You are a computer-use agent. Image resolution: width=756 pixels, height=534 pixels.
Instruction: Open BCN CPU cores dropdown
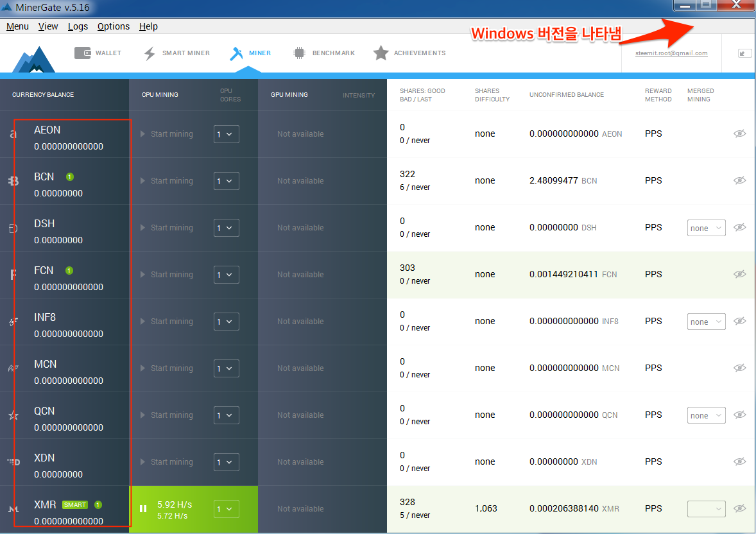point(226,181)
